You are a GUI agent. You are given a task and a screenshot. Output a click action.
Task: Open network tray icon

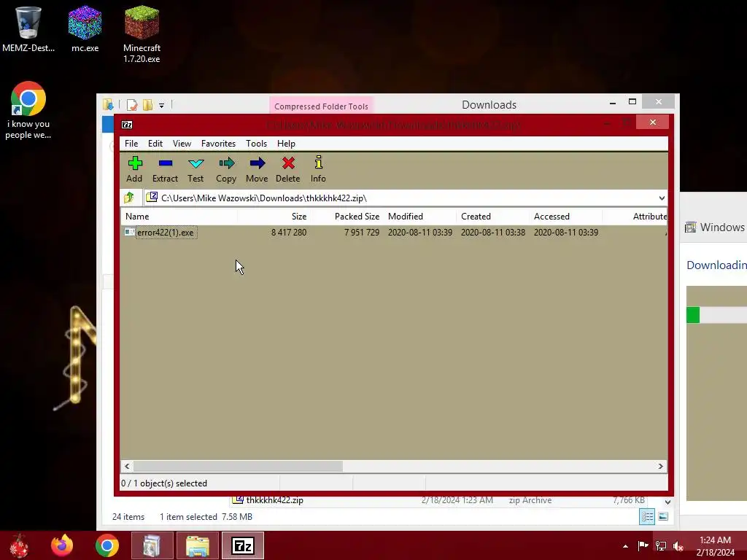(661, 545)
